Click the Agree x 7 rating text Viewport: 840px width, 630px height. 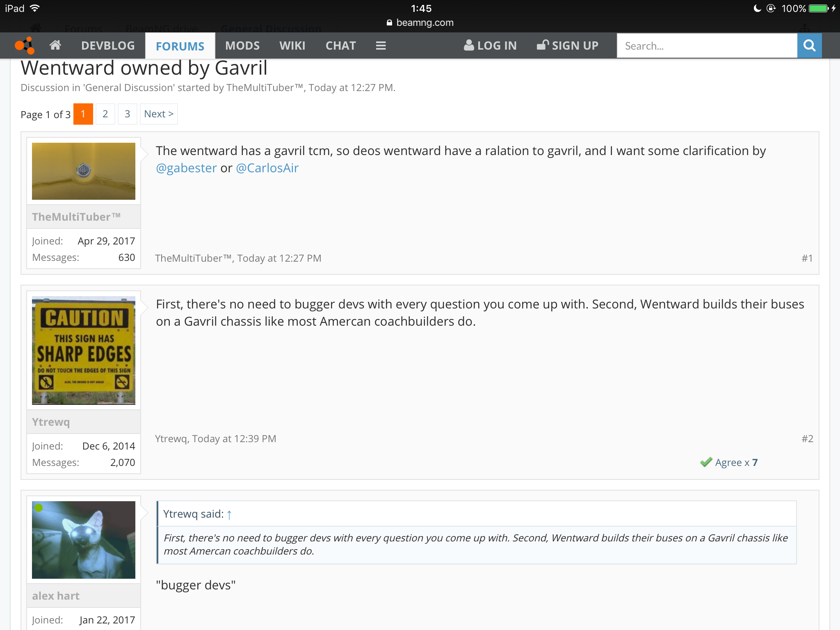tap(736, 463)
